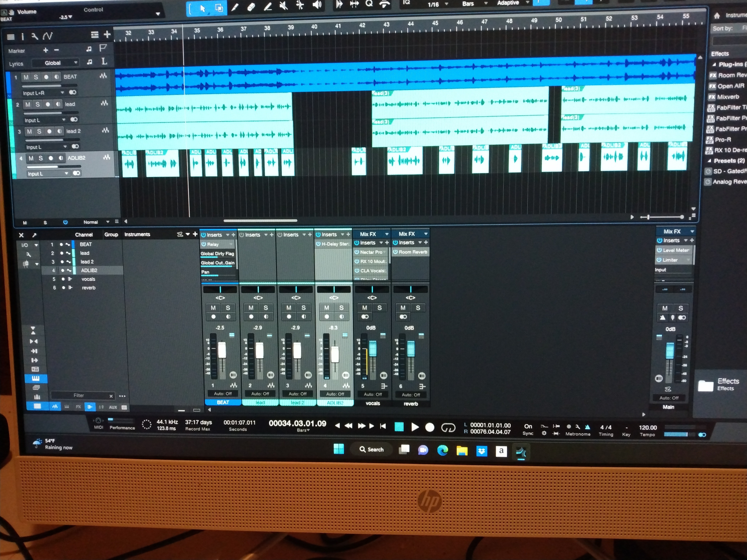
Task: Toggle the metronome icon in transport
Action: pyautogui.click(x=588, y=427)
